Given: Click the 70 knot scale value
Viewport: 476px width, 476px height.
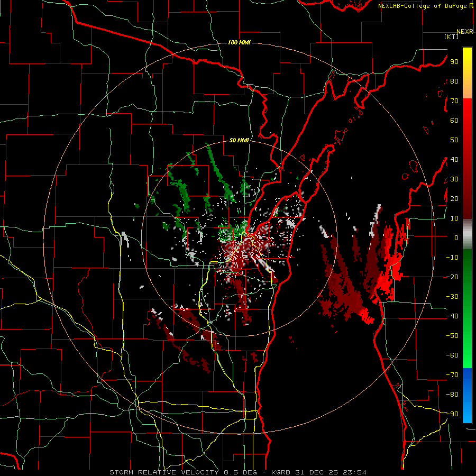Looking at the screenshot, I should click(454, 101).
